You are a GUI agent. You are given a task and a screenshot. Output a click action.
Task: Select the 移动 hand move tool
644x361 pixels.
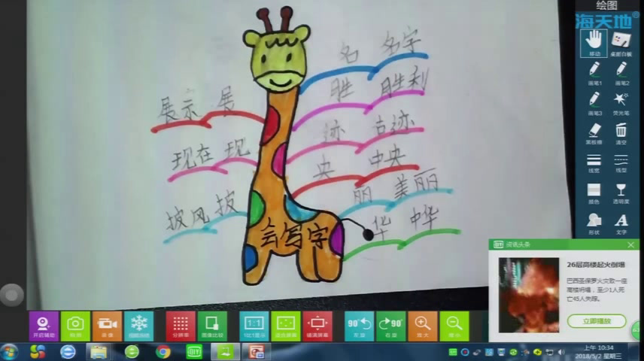594,40
